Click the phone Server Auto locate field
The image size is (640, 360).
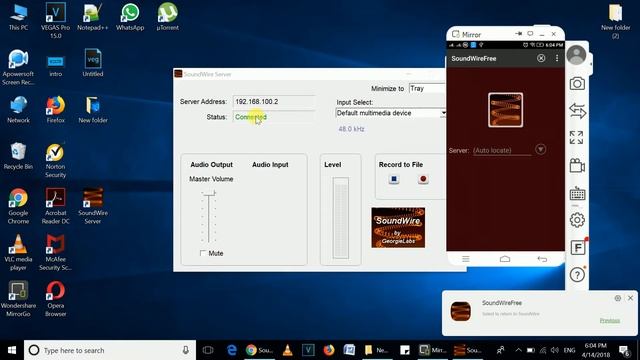[x=502, y=150]
